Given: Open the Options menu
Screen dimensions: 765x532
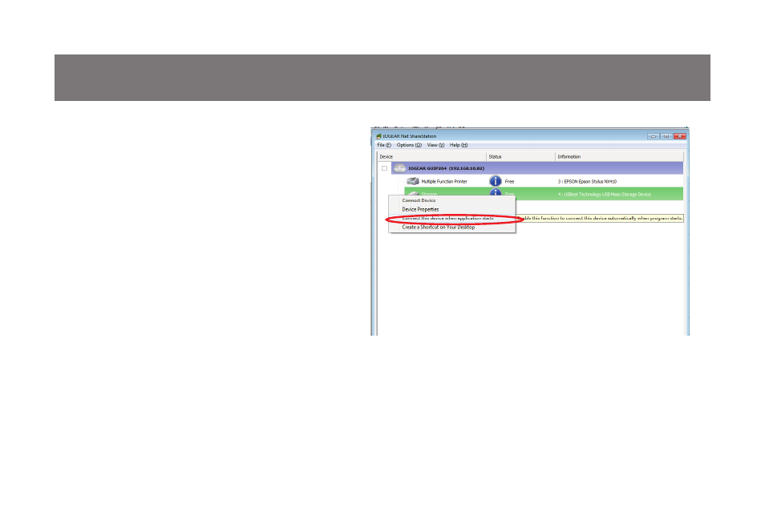Looking at the screenshot, I should (x=409, y=145).
